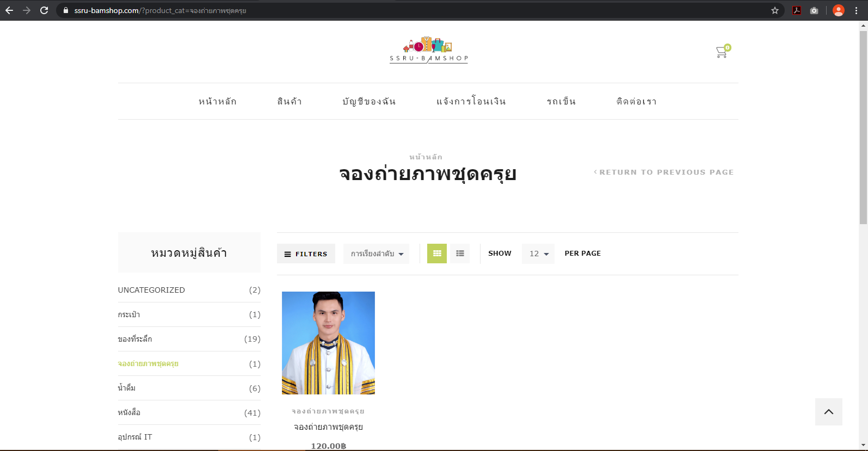
Task: Open the FILTERS panel
Action: point(306,254)
